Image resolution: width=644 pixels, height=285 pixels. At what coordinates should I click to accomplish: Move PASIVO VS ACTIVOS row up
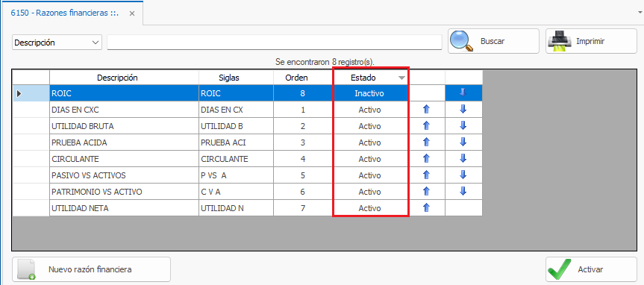pos(426,175)
